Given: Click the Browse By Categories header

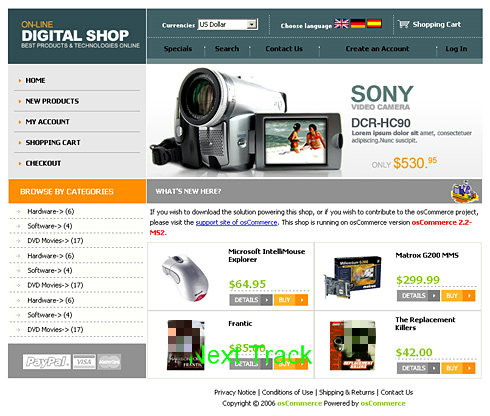Looking at the screenshot, I should [77, 191].
